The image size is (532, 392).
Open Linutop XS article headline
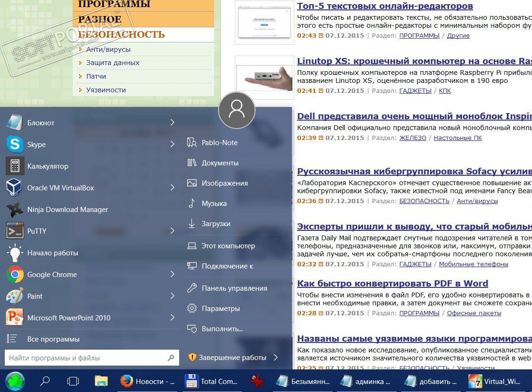click(x=414, y=61)
